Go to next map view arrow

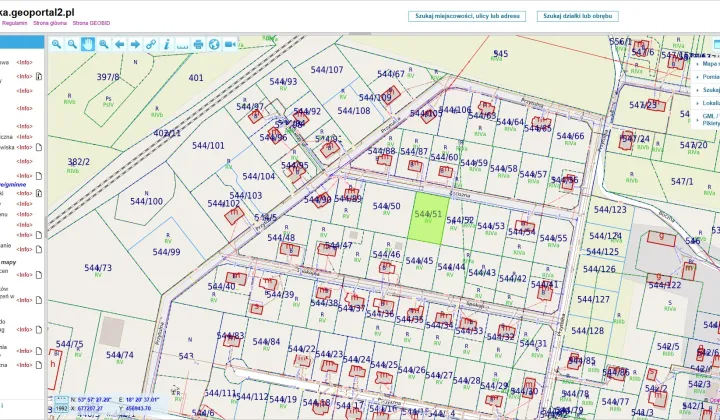pos(135,44)
